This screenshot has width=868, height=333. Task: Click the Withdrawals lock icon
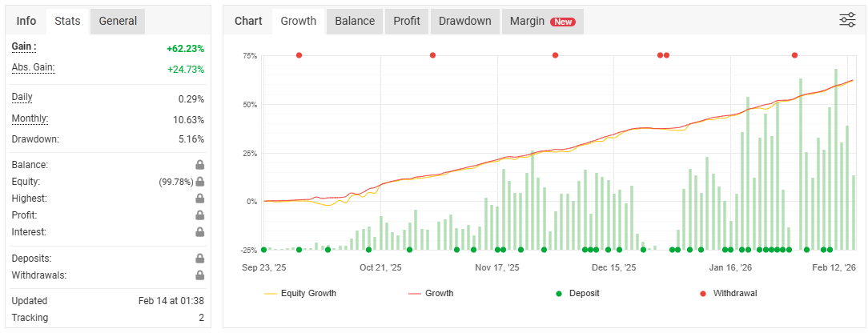[x=199, y=275]
